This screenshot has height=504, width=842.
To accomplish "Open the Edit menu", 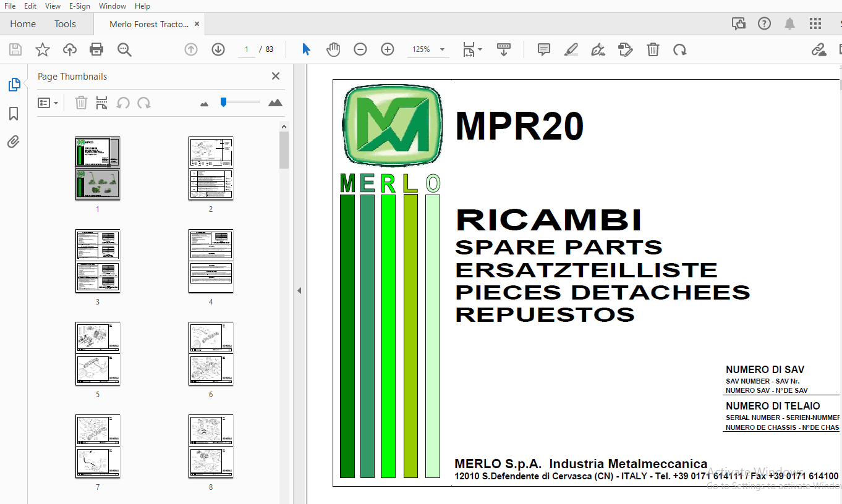I will click(30, 6).
